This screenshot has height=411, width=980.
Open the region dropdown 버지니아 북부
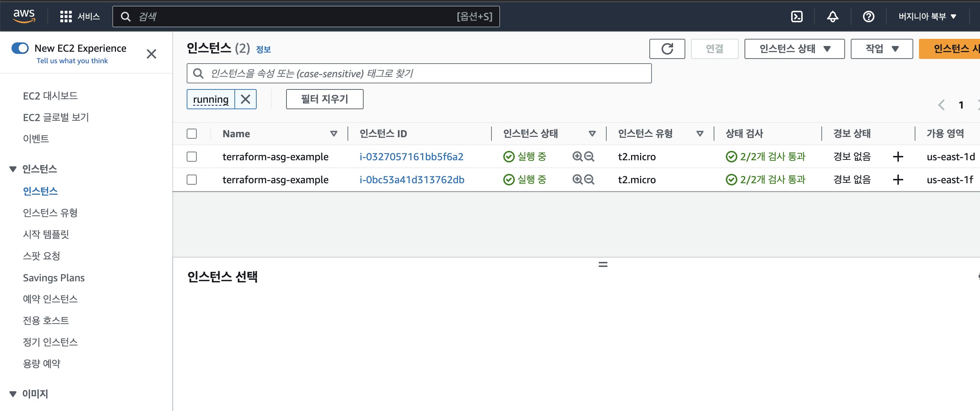(927, 17)
